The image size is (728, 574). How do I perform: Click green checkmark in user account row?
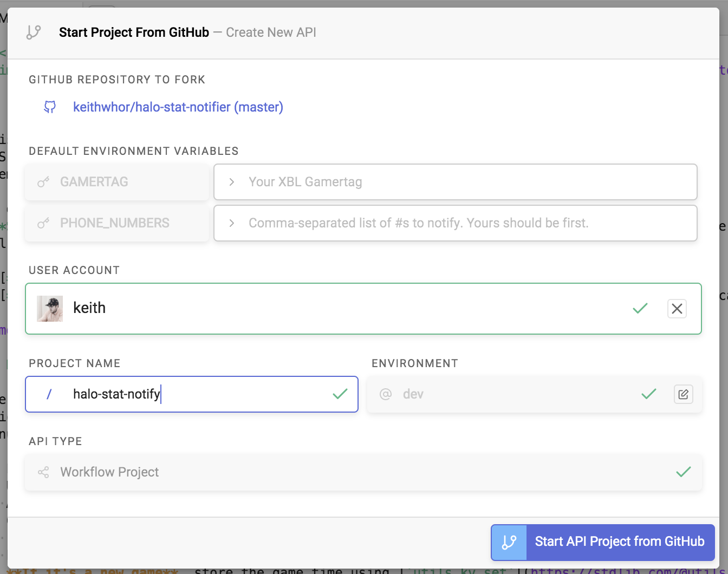pyautogui.click(x=640, y=309)
